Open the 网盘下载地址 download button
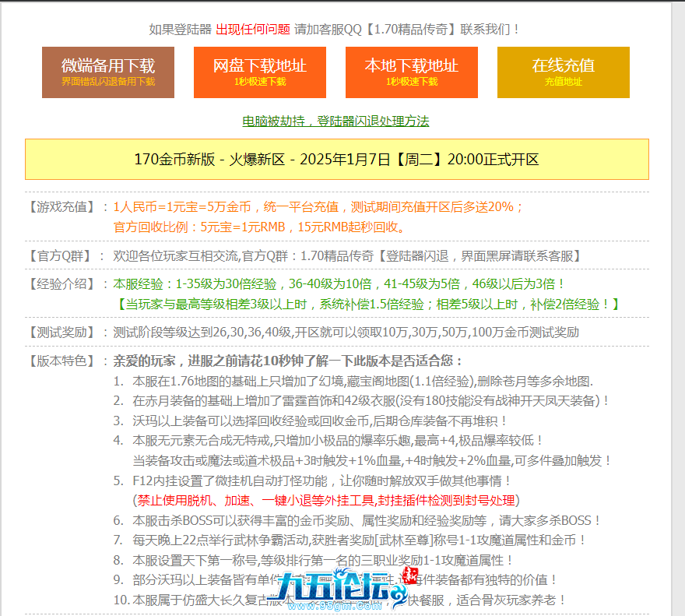 tap(259, 72)
